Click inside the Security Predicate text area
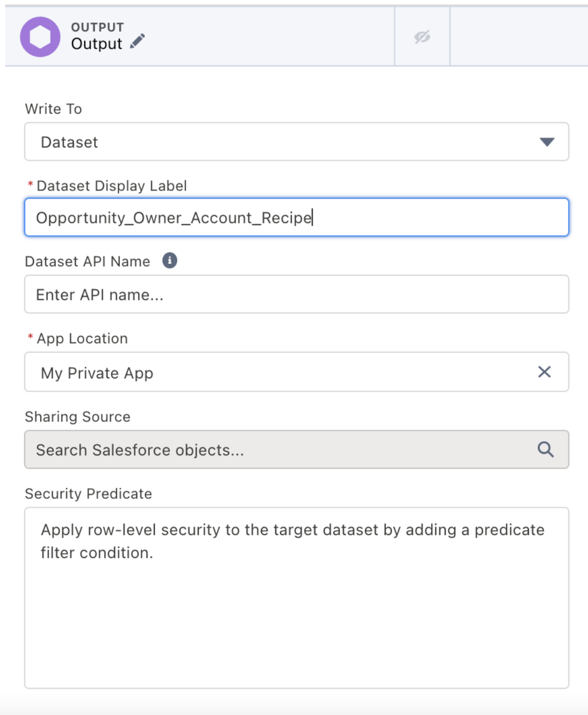This screenshot has height=715, width=588. [x=297, y=598]
